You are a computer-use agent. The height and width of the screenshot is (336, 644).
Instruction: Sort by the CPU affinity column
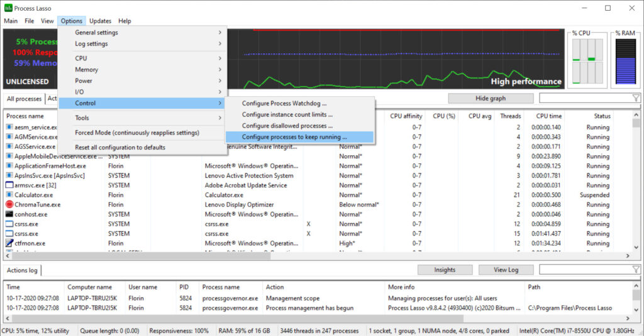click(406, 116)
